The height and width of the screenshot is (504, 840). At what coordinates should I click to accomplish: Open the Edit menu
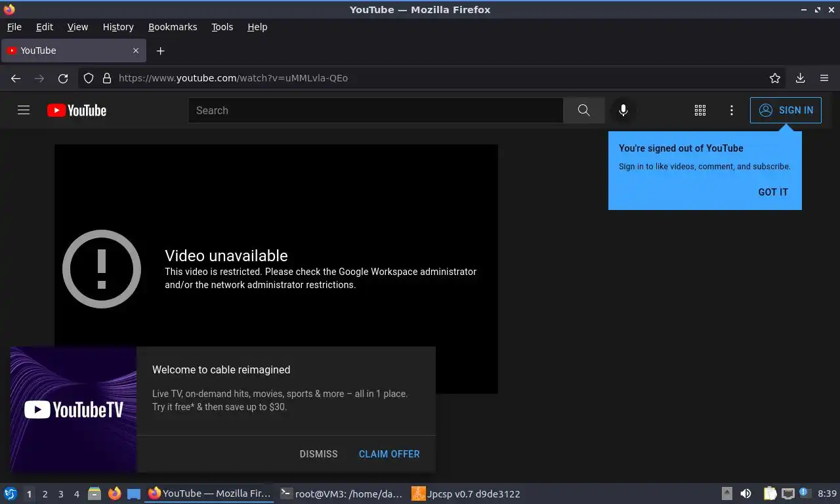click(x=45, y=27)
